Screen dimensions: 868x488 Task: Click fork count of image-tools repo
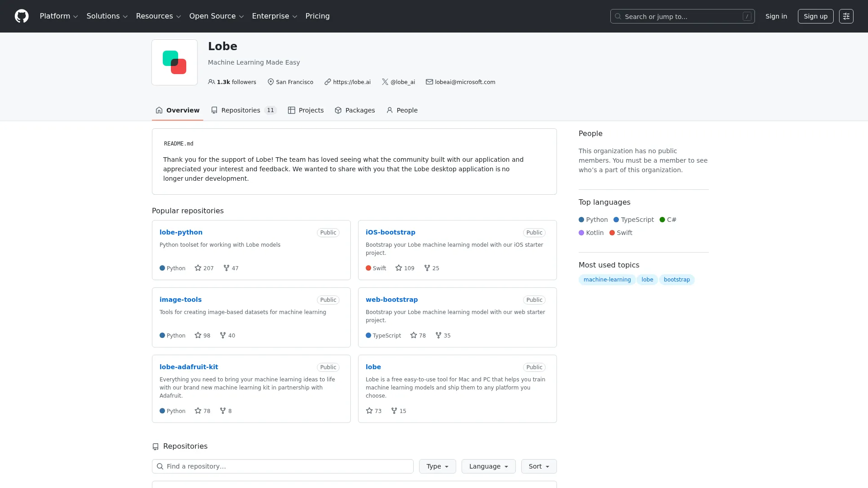pos(227,335)
